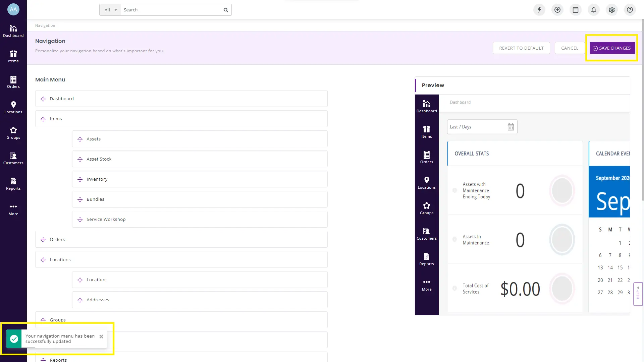Open the Customers sidebar menu

tap(13, 158)
